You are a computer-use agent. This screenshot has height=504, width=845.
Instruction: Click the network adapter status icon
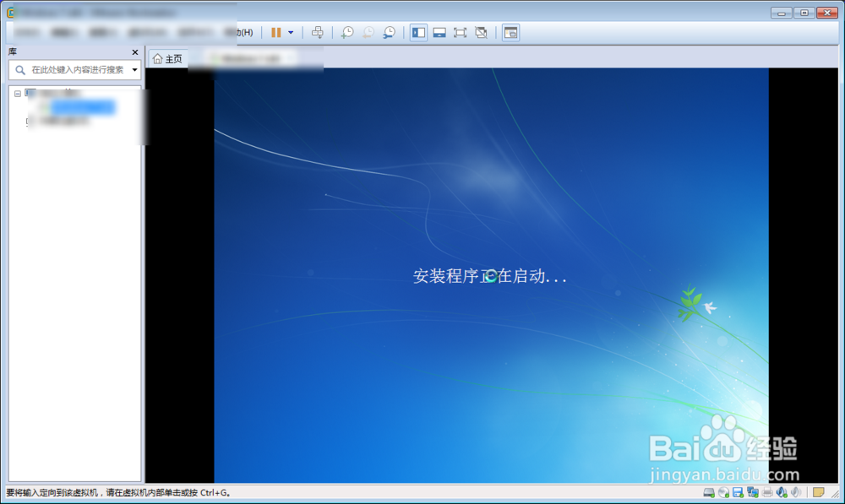tap(753, 492)
